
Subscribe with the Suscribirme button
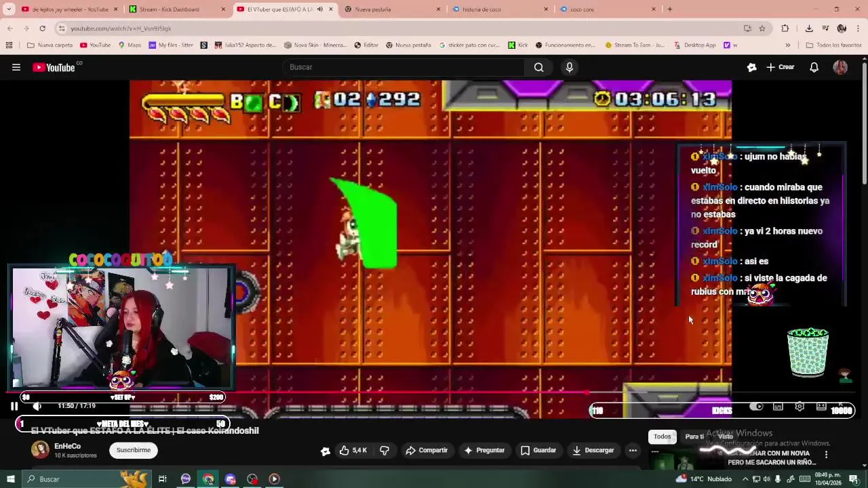[134, 450]
